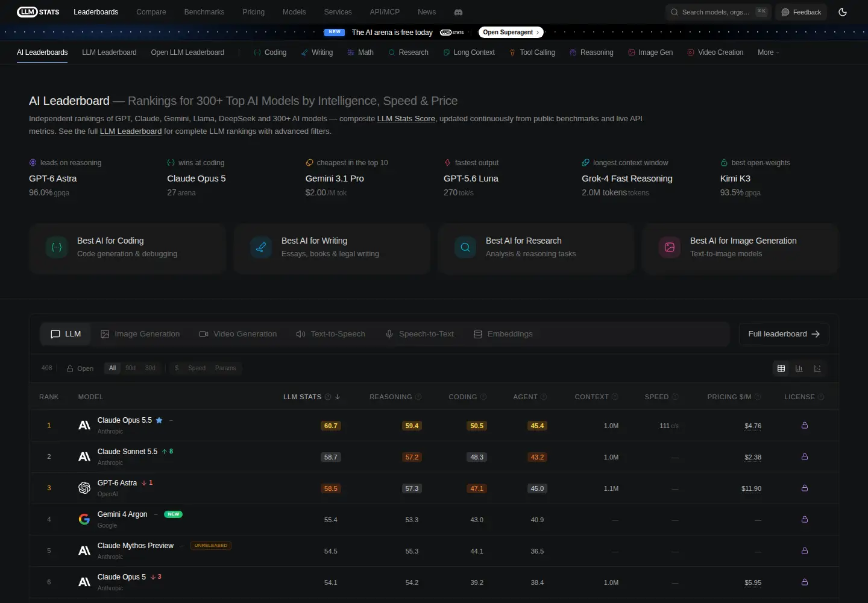Screen dimensions: 868x603
Task: Switch to scatter plot view icon
Action: tap(817, 368)
